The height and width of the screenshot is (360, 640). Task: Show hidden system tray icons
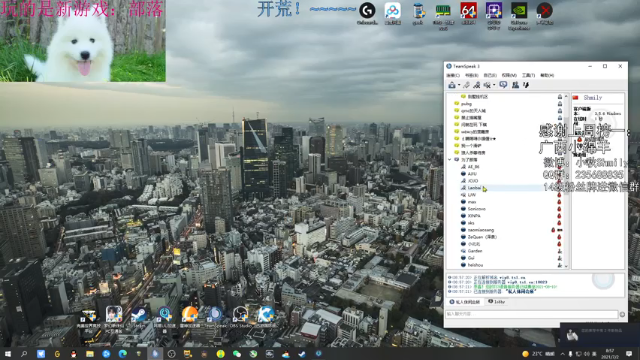[x=562, y=353]
